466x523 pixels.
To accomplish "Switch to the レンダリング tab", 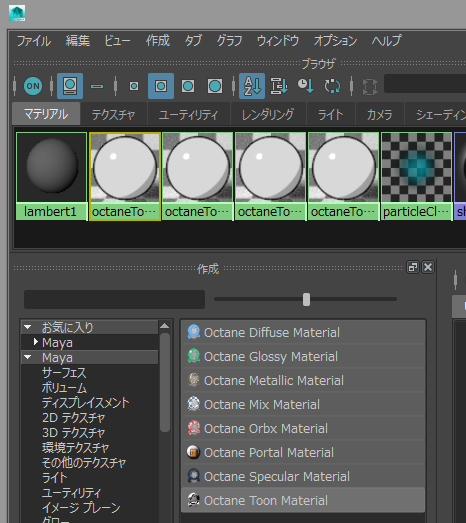I will (268, 115).
